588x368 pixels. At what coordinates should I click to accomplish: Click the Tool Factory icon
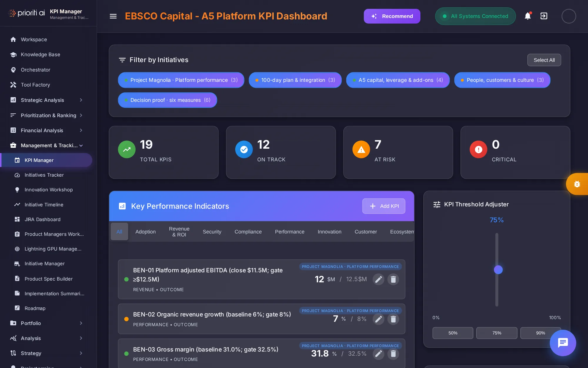click(x=13, y=85)
